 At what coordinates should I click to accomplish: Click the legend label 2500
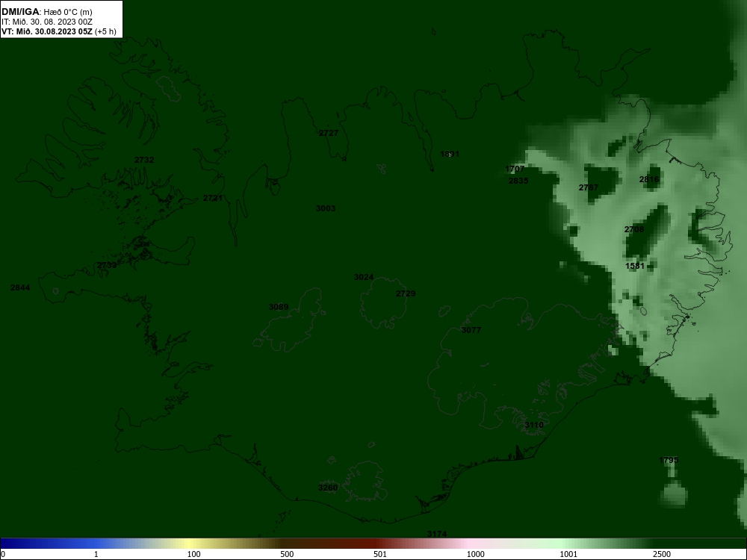[x=662, y=554]
